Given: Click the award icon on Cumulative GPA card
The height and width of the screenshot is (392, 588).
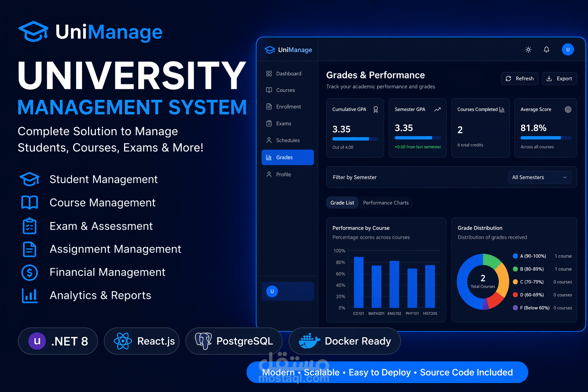Looking at the screenshot, I should (x=376, y=109).
